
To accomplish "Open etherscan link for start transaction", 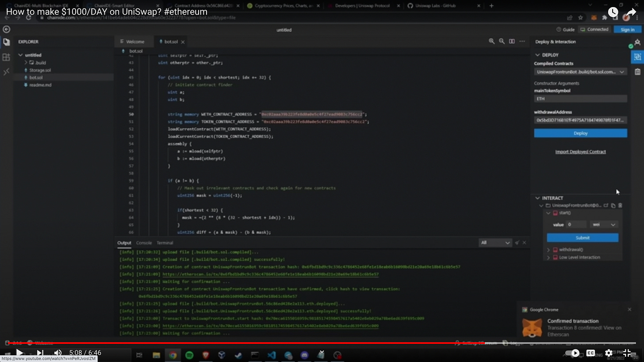I will pyautogui.click(x=270, y=326).
